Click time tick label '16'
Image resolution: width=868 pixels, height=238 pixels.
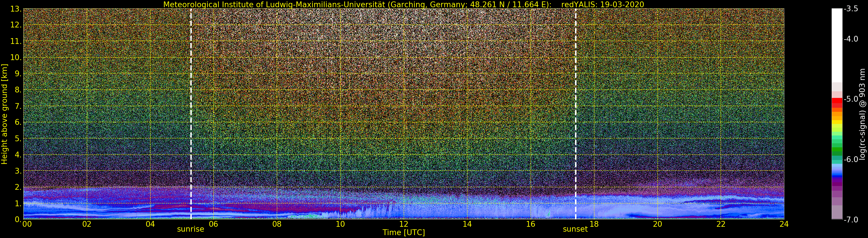pyautogui.click(x=530, y=224)
